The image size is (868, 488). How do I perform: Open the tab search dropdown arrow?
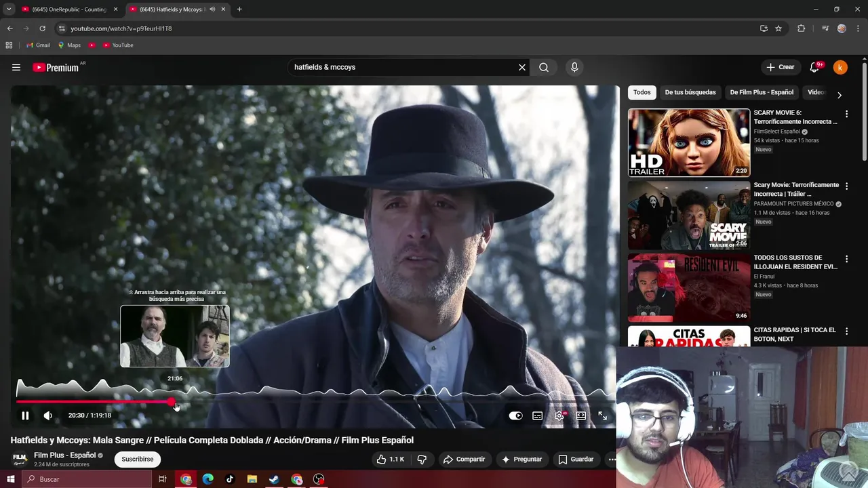[9, 9]
